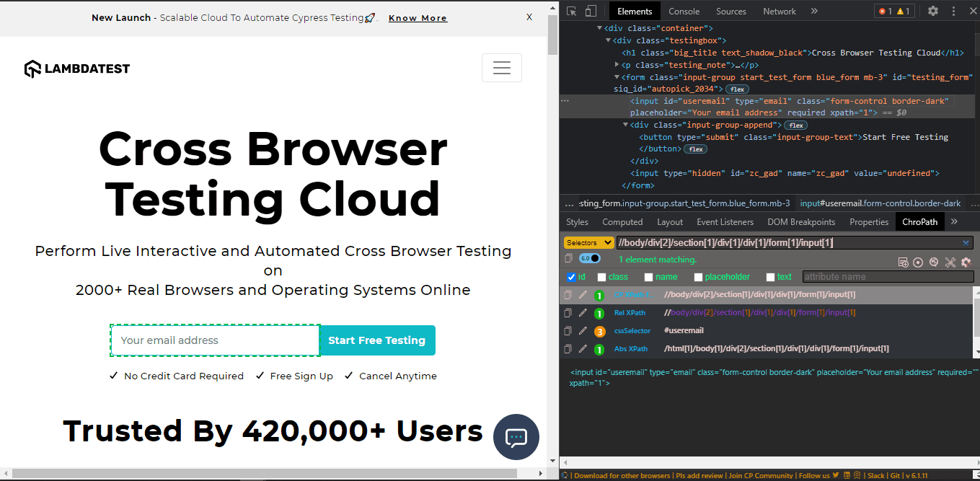
Task: Uncheck the id attribute checkbox
Action: [572, 277]
